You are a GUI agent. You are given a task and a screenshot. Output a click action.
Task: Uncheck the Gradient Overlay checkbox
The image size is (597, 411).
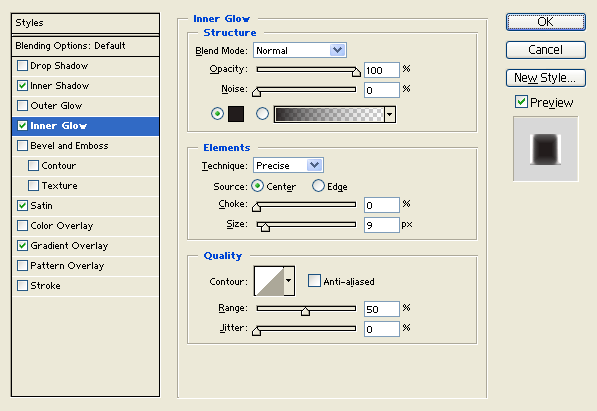(22, 246)
